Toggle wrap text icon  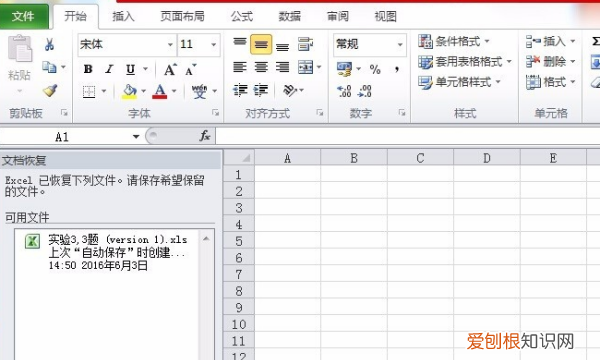[x=305, y=44]
